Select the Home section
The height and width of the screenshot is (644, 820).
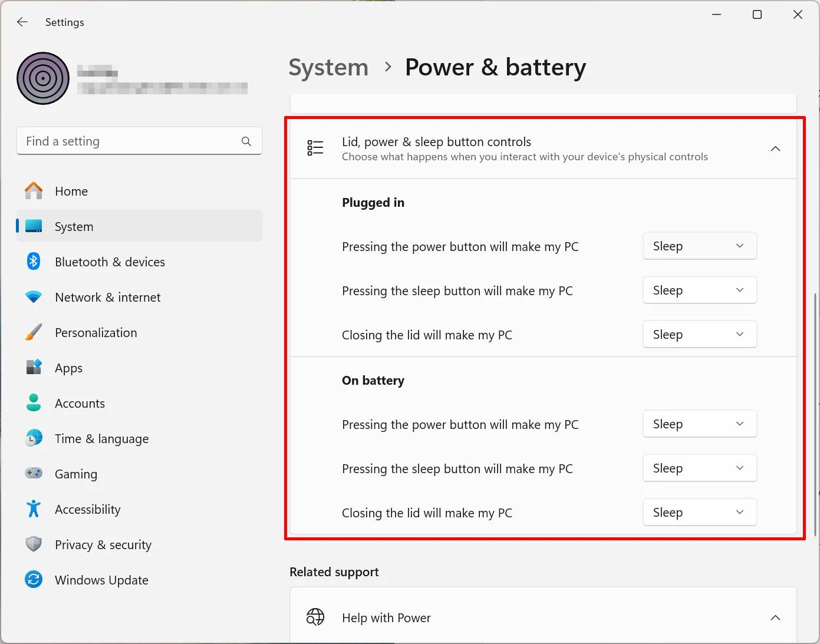pos(71,191)
